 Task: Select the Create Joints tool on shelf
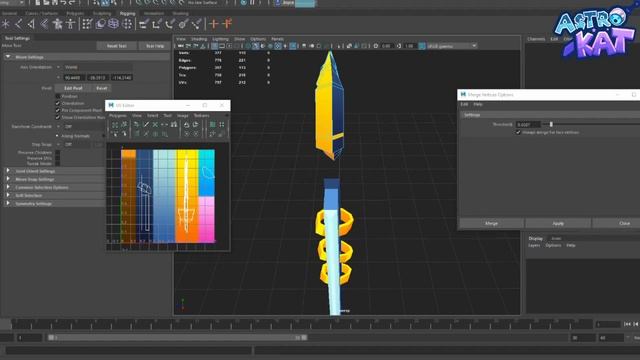point(18,24)
